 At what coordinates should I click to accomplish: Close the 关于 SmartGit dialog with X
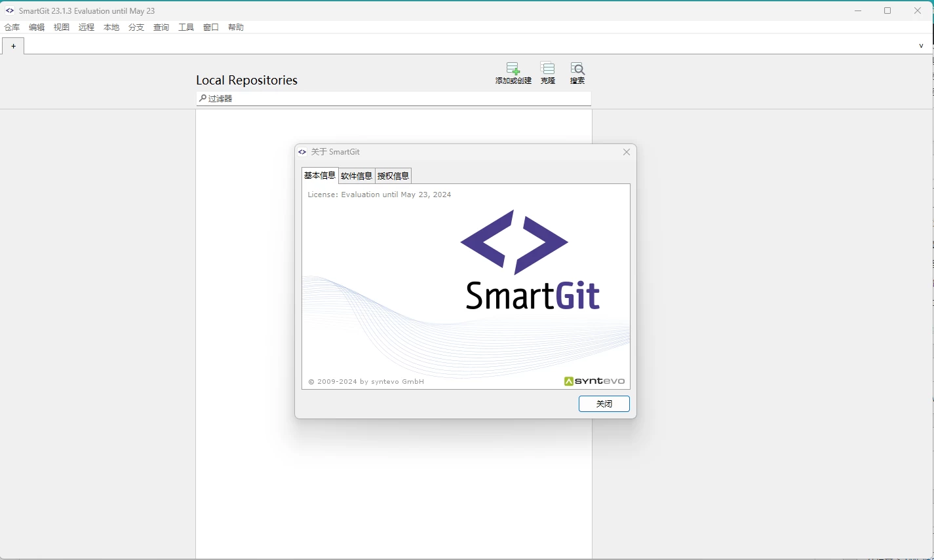[x=627, y=152]
